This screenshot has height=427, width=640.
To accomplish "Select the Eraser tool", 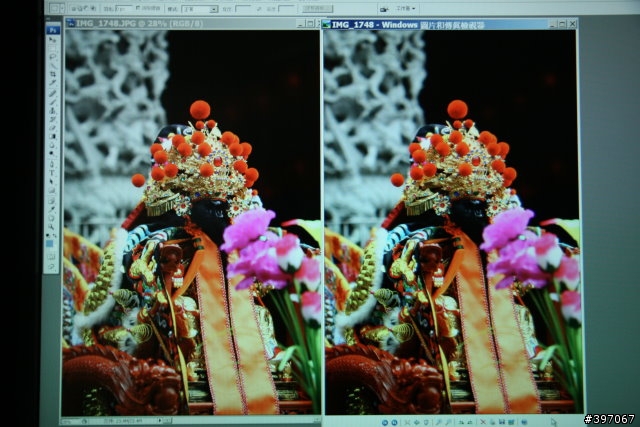I will point(52,128).
